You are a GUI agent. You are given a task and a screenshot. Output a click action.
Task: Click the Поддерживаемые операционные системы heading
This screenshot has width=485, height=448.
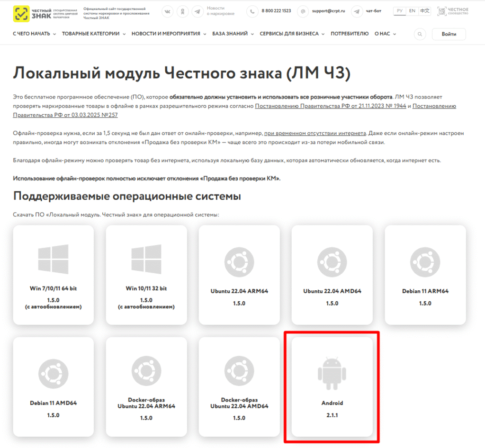127,197
